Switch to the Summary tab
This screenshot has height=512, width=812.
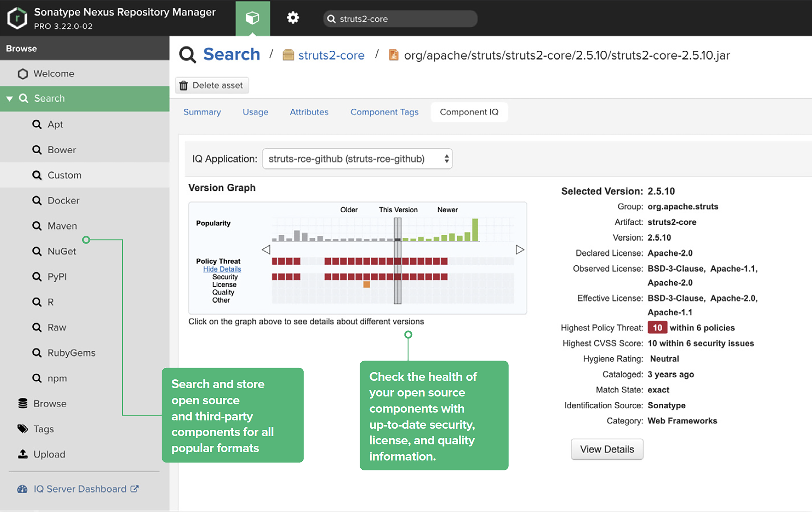point(202,112)
